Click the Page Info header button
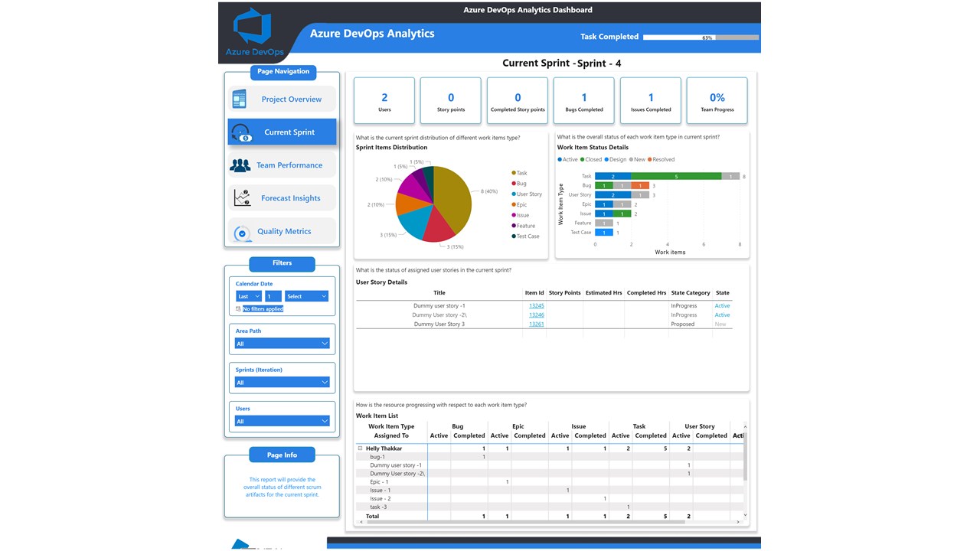The width and height of the screenshot is (980, 551). 282,455
